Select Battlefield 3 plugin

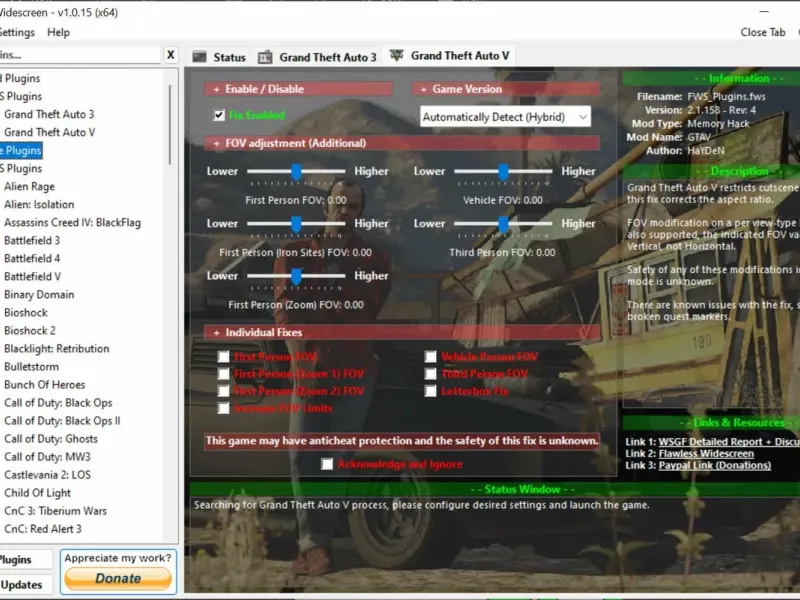coord(32,240)
